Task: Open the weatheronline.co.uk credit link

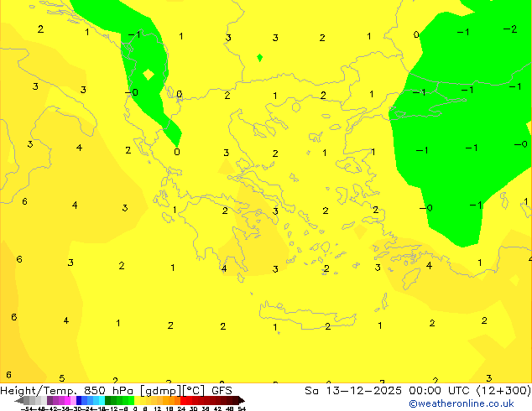Action: (x=462, y=403)
